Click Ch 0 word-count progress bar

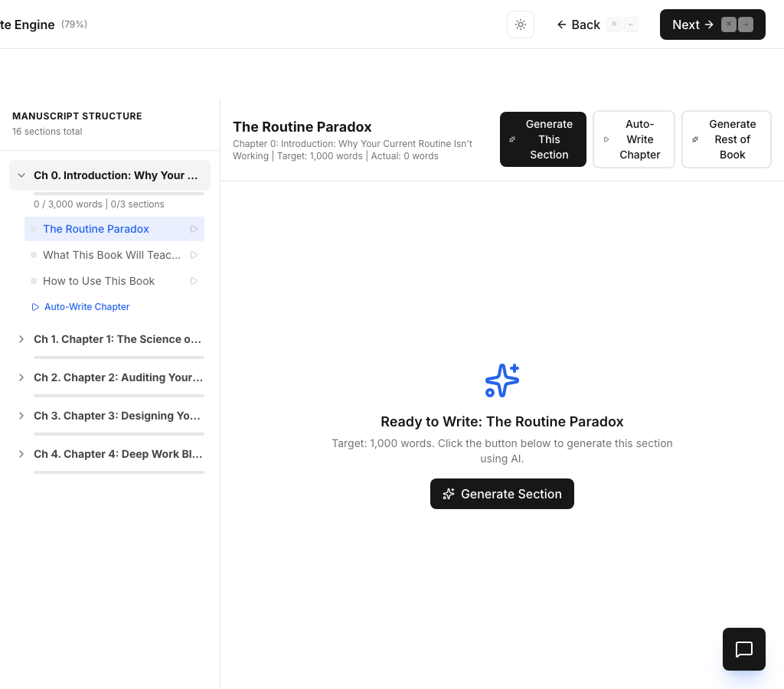coord(119,194)
